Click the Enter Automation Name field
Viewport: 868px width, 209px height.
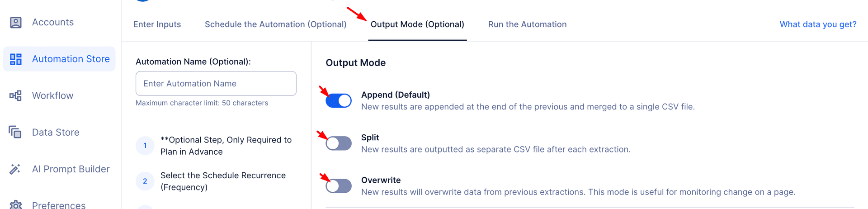[x=216, y=84]
